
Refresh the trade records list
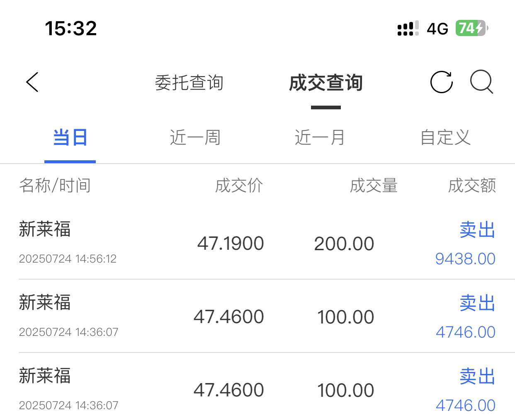click(441, 82)
